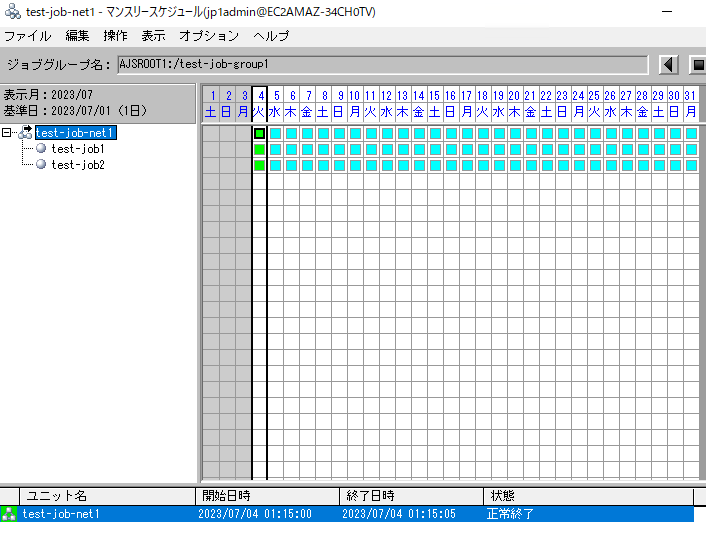Select test-job1's green schedule cell on day 4
Image resolution: width=706 pixels, height=540 pixels.
[x=260, y=150]
